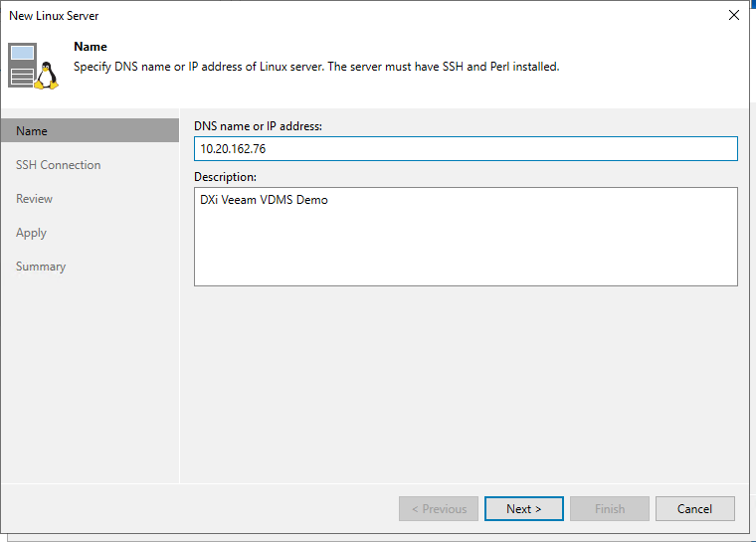Click the blank lower area of Description box
The height and width of the screenshot is (542, 756).
point(465,254)
